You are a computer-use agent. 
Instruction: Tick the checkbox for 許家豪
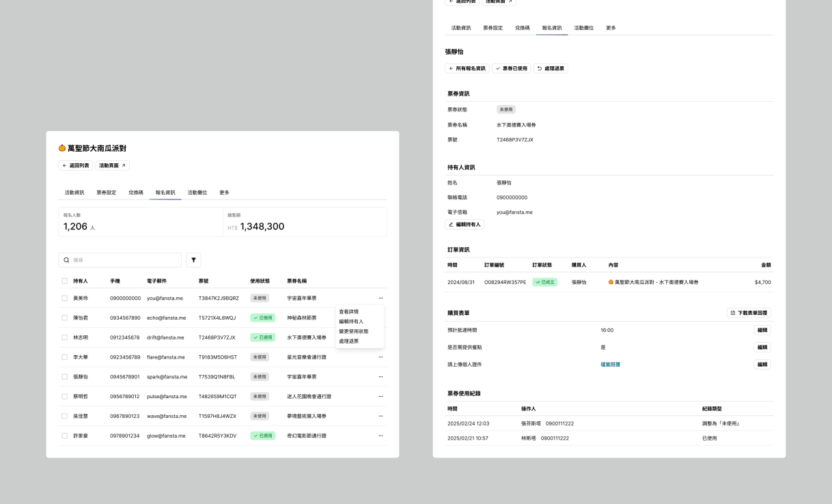point(64,436)
